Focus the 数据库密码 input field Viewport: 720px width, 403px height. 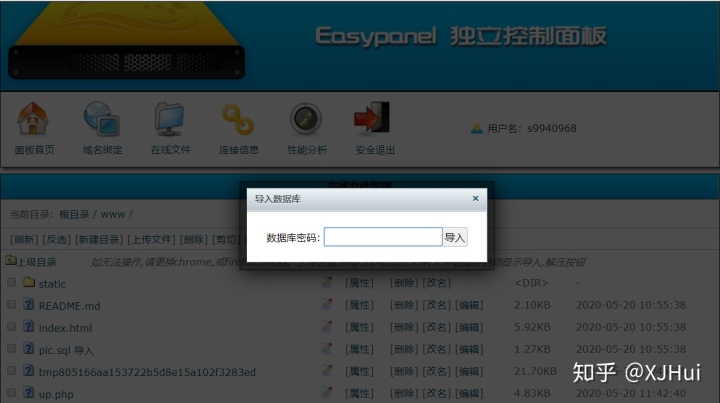383,237
